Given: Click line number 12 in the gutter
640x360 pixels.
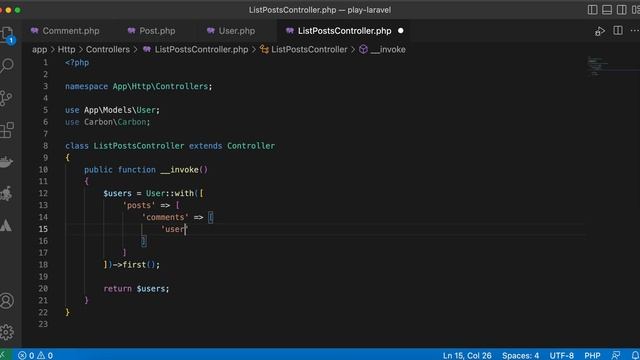Looking at the screenshot, I should tap(43, 193).
